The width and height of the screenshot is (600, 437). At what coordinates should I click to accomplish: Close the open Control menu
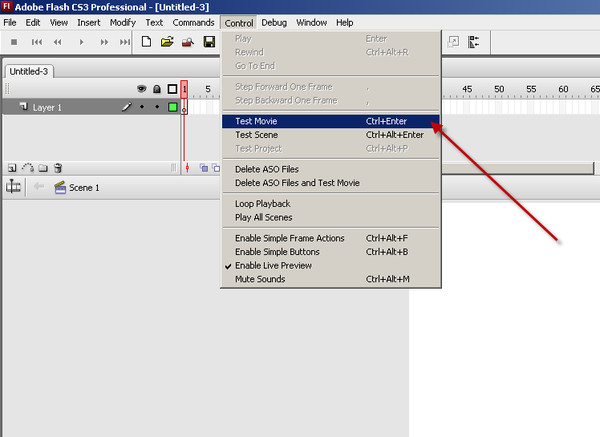tap(239, 23)
